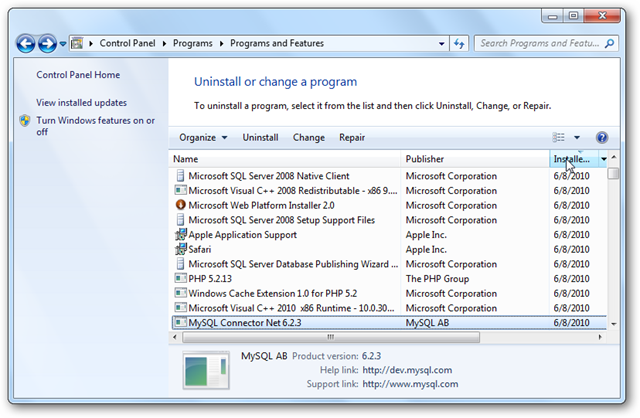Screen dimensions: 640x418
Task: Click the vertical scrollbar thumb
Action: [613, 173]
